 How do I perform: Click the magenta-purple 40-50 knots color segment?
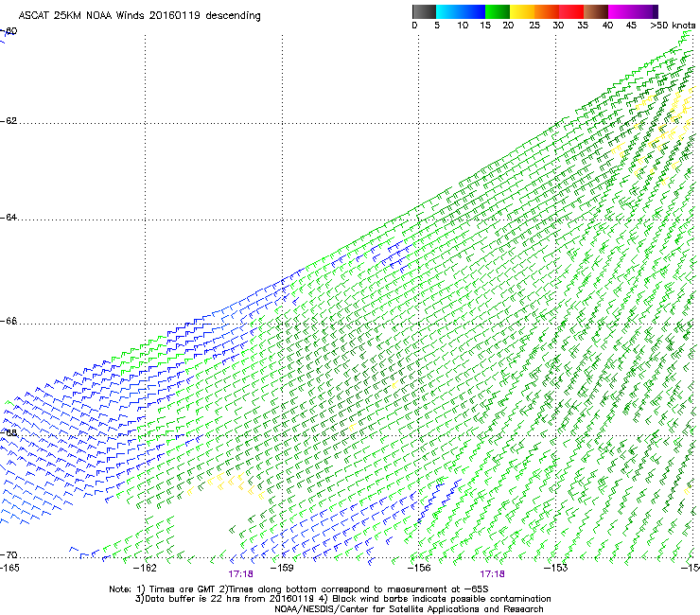(x=633, y=11)
